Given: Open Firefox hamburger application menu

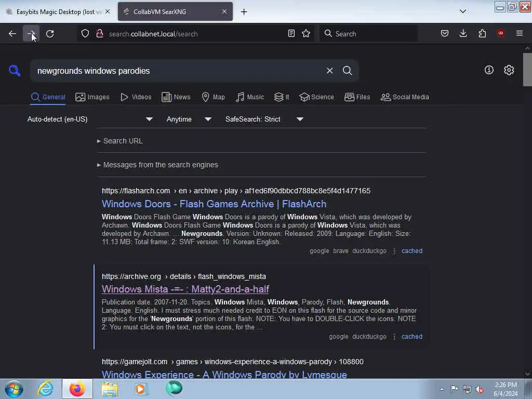Looking at the screenshot, I should coord(520,34).
